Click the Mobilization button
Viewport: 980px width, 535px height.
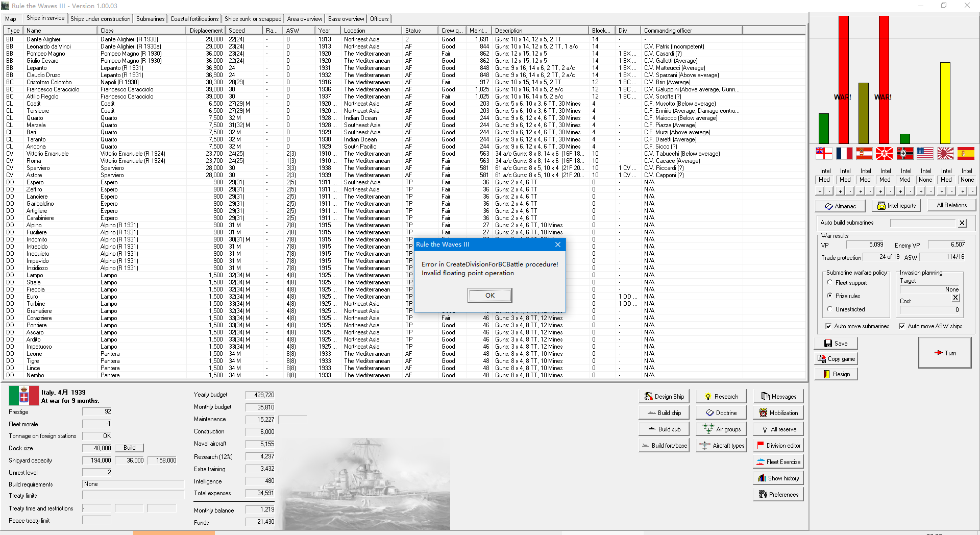(x=778, y=412)
